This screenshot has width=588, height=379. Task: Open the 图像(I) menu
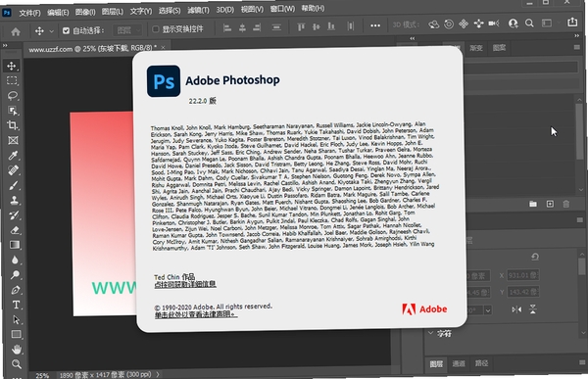click(x=85, y=12)
